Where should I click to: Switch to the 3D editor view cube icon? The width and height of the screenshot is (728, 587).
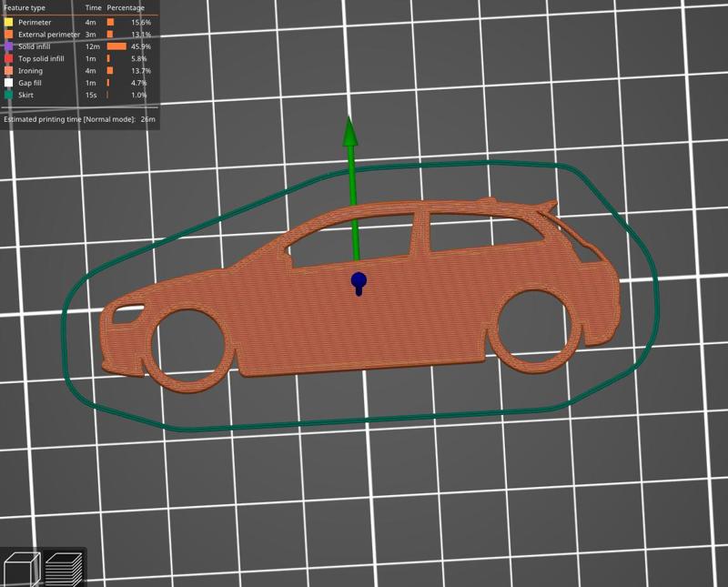(21, 569)
